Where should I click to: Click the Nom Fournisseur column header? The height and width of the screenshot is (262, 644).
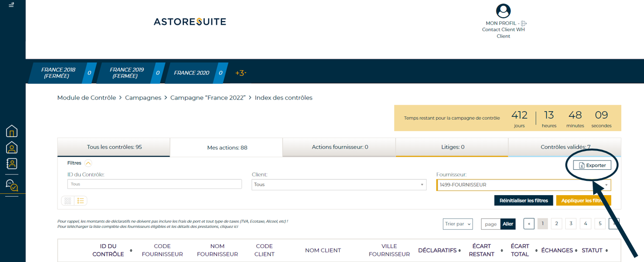pos(217,250)
